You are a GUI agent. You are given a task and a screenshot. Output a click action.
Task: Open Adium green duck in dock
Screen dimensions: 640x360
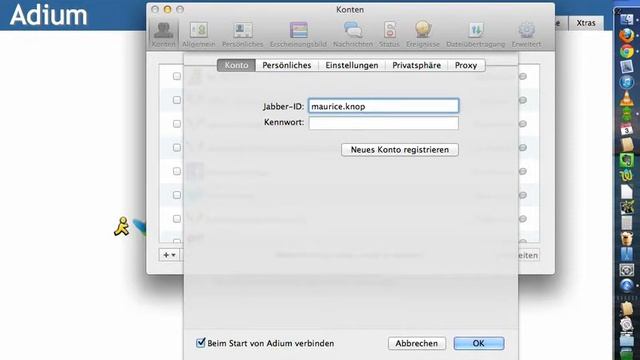tap(627, 114)
